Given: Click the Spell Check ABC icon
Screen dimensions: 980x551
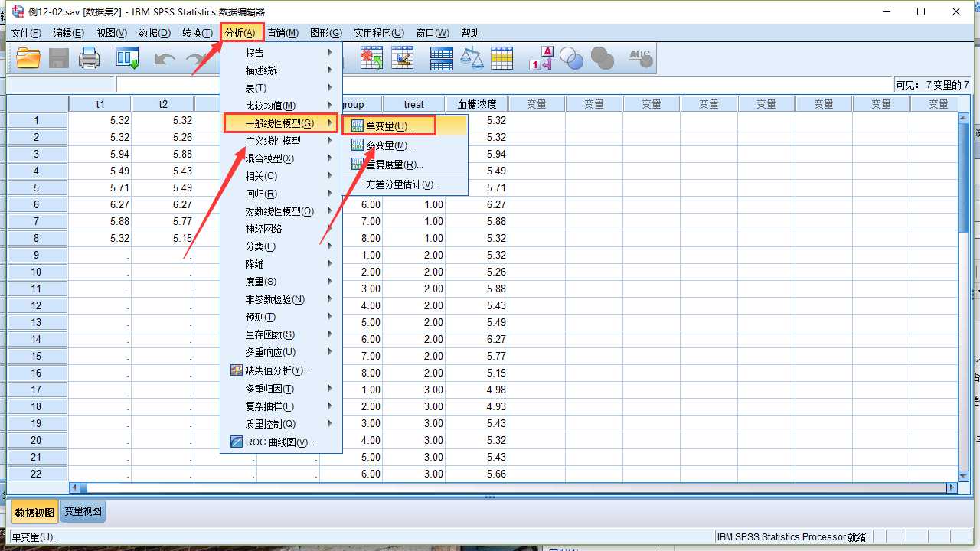Looking at the screenshot, I should pyautogui.click(x=639, y=59).
